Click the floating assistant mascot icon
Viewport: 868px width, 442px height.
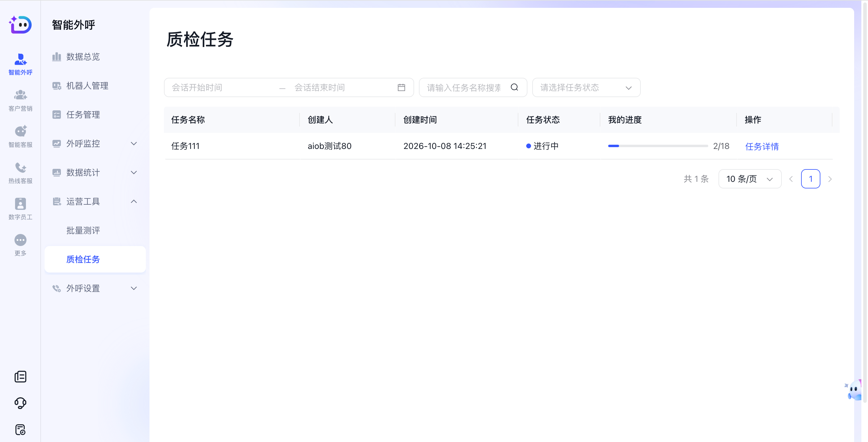pyautogui.click(x=854, y=390)
